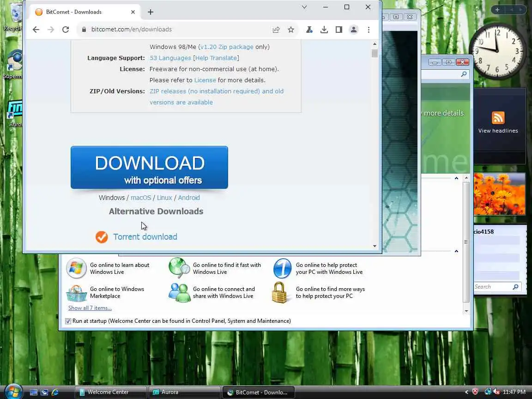Toggle the browser side panel icon
This screenshot has height=399, width=532.
tap(339, 30)
